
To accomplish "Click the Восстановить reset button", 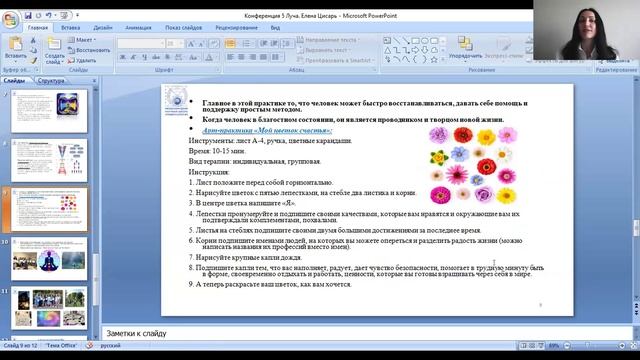I will click(89, 50).
